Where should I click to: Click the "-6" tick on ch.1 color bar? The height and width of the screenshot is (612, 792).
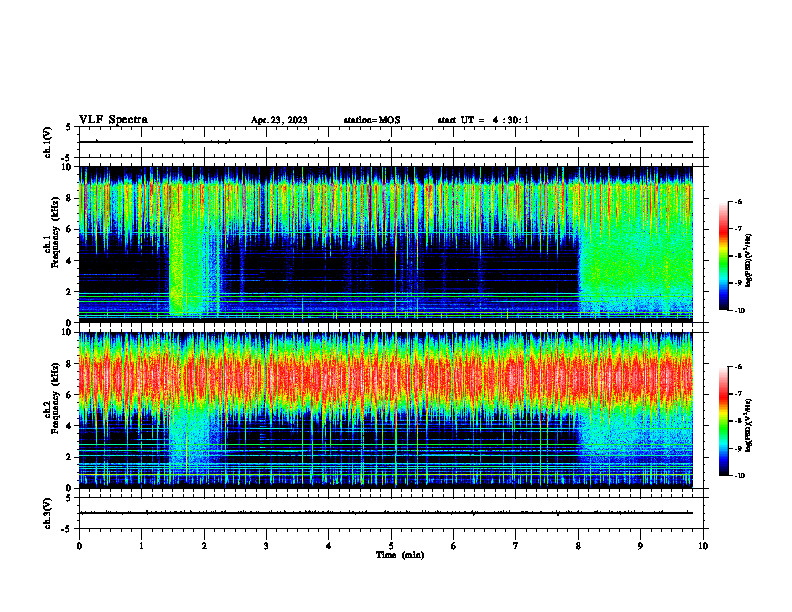coord(738,201)
